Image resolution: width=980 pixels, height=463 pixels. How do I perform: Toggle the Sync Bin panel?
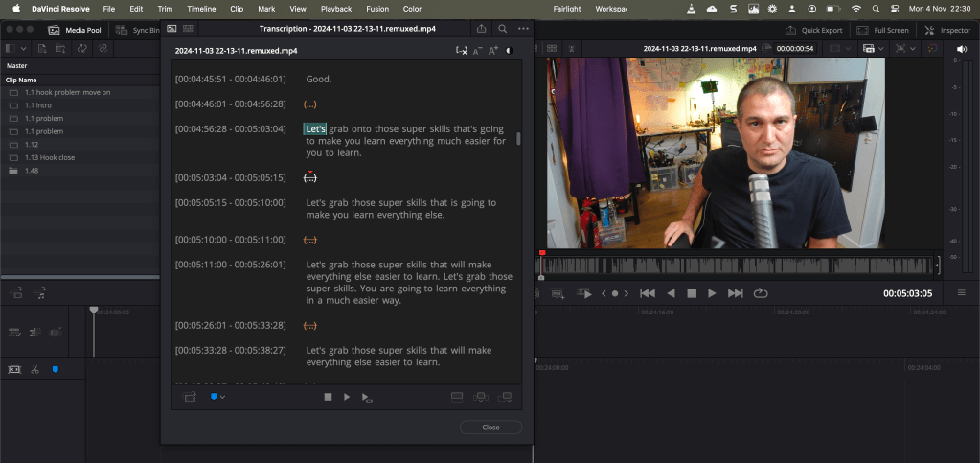pyautogui.click(x=138, y=30)
